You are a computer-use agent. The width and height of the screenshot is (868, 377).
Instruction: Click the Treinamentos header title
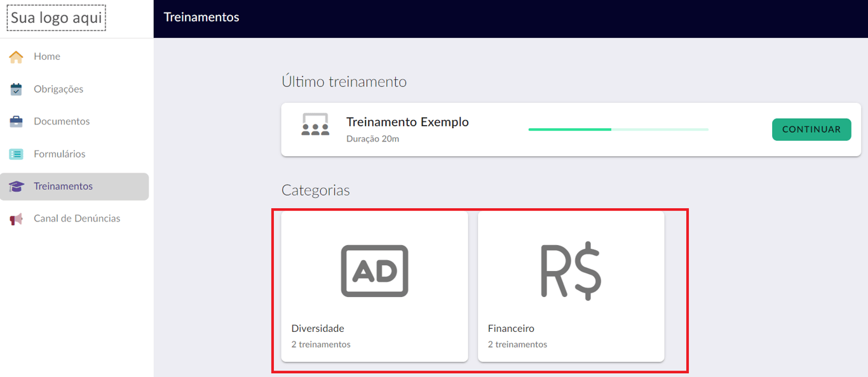point(201,17)
